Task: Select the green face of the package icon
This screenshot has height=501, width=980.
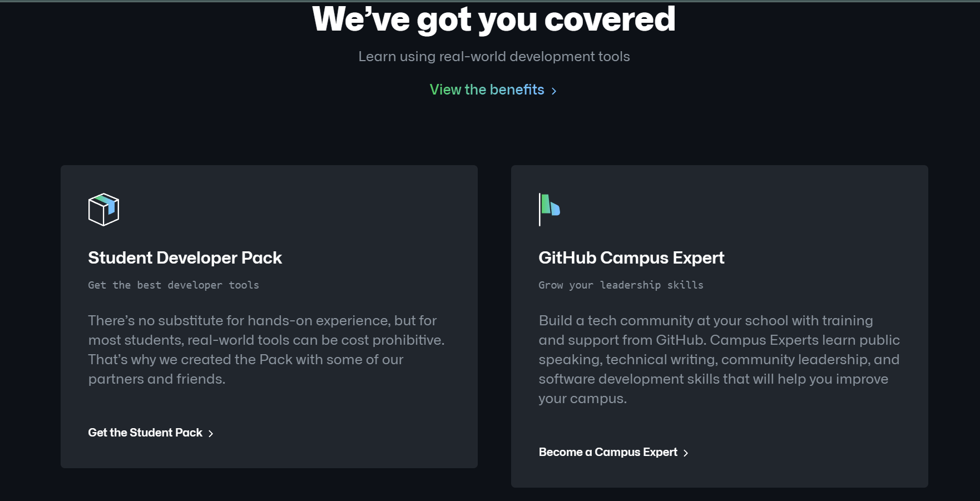Action: (x=100, y=199)
